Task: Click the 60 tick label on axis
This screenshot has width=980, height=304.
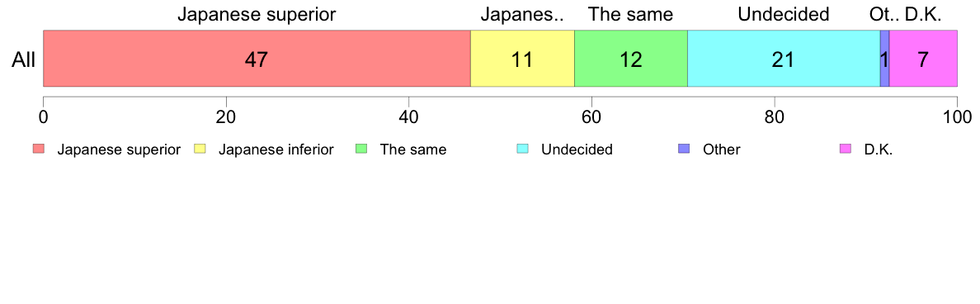Action: pos(591,116)
